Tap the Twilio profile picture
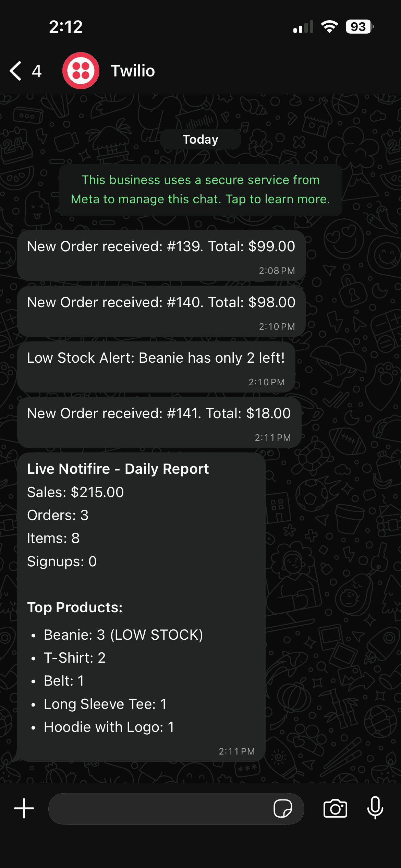Viewport: 401px width, 868px height. click(81, 70)
